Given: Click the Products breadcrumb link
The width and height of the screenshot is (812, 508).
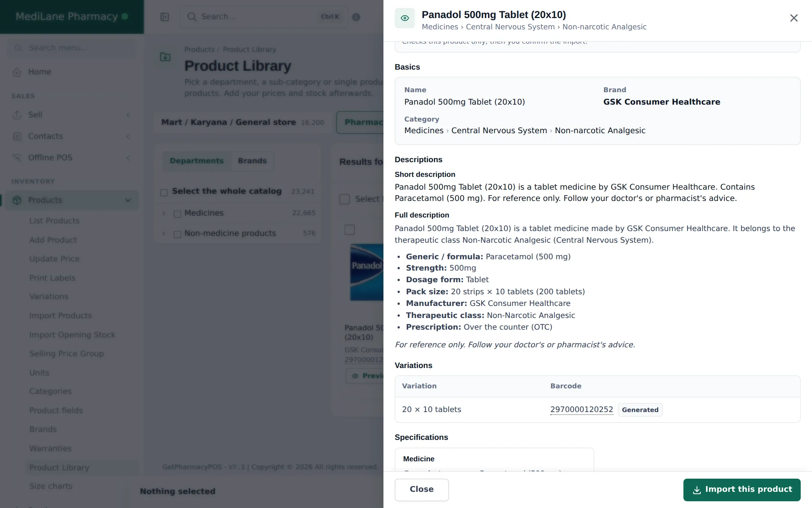Looking at the screenshot, I should pos(199,50).
